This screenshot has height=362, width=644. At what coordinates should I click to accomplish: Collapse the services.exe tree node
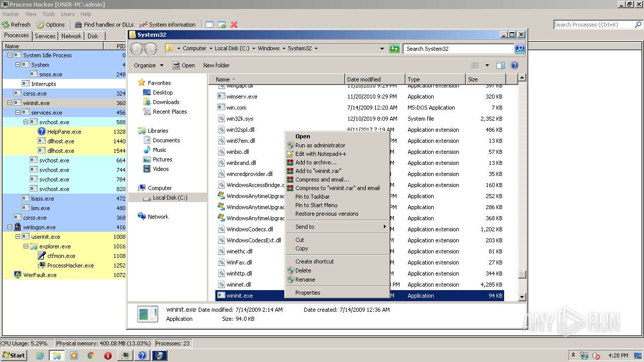point(18,113)
